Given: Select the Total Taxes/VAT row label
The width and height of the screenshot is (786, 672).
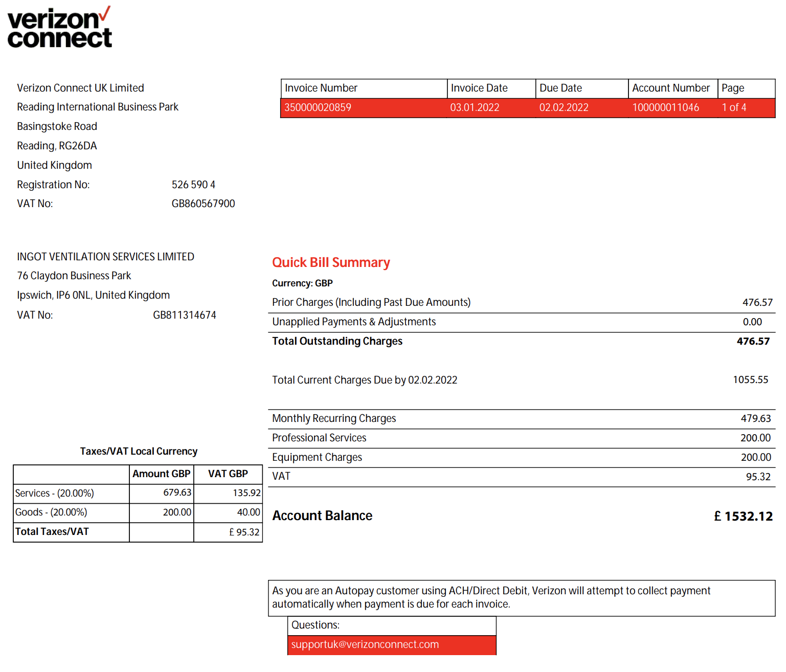Looking at the screenshot, I should pyautogui.click(x=52, y=532).
